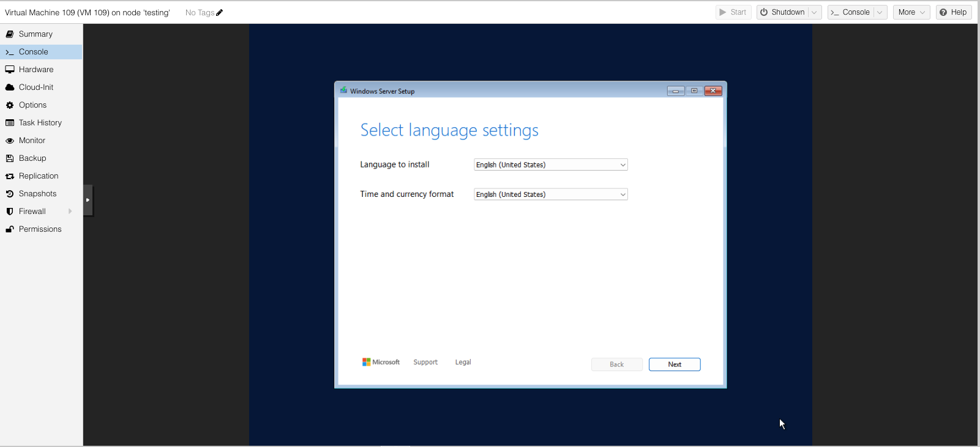The image size is (980, 447).
Task: Click the Shutdown button
Action: (x=782, y=12)
